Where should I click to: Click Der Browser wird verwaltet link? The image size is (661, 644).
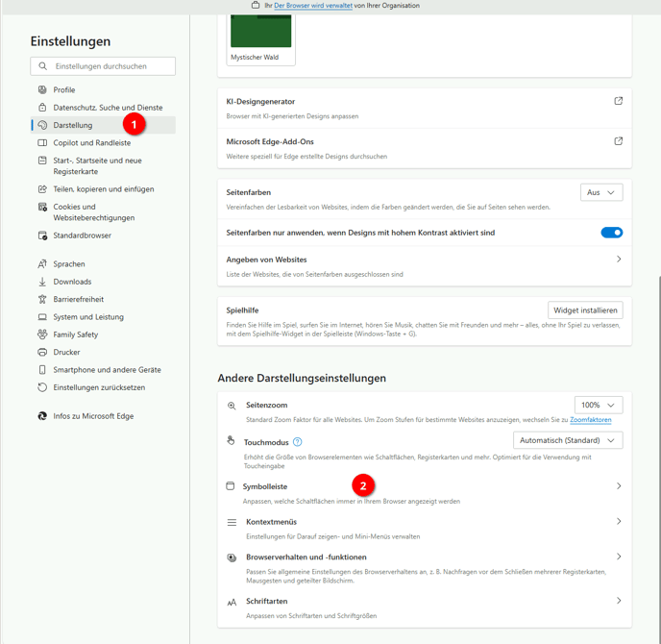[x=313, y=6]
